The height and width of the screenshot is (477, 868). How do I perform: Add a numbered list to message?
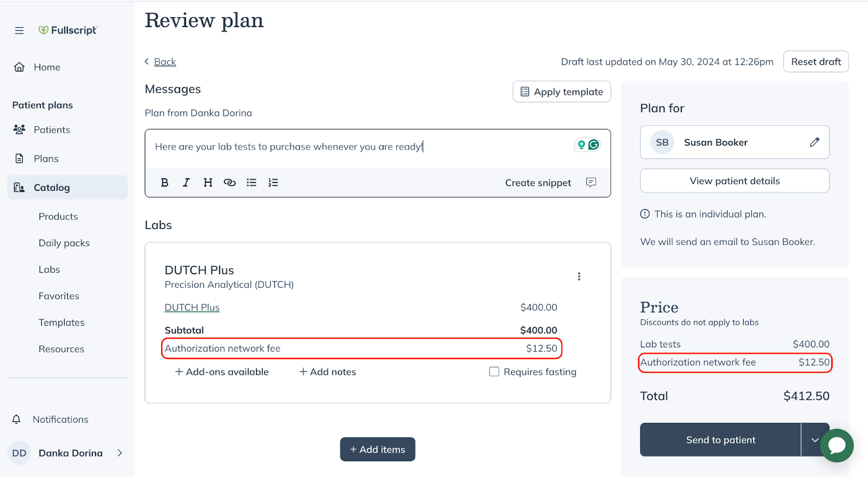273,183
